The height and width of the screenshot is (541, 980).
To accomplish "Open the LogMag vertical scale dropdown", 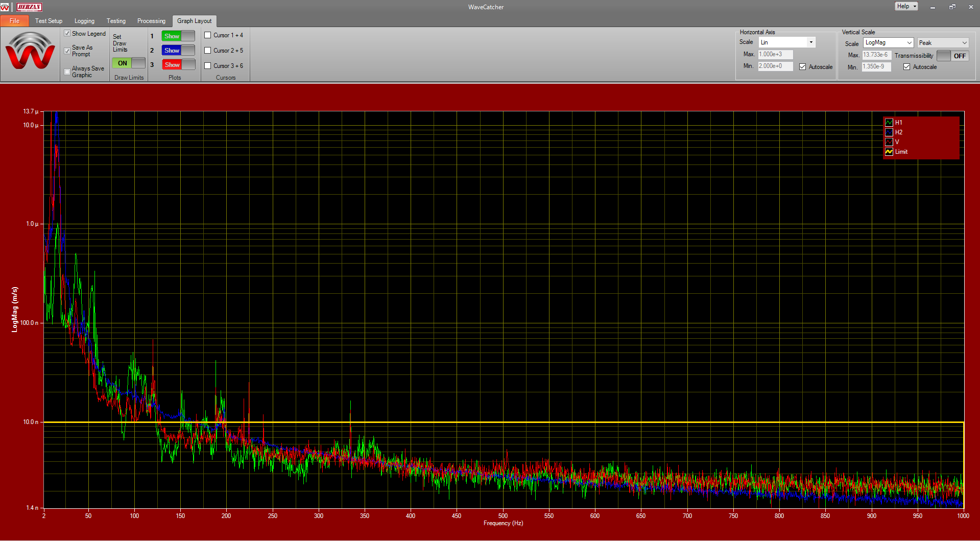I will (888, 43).
